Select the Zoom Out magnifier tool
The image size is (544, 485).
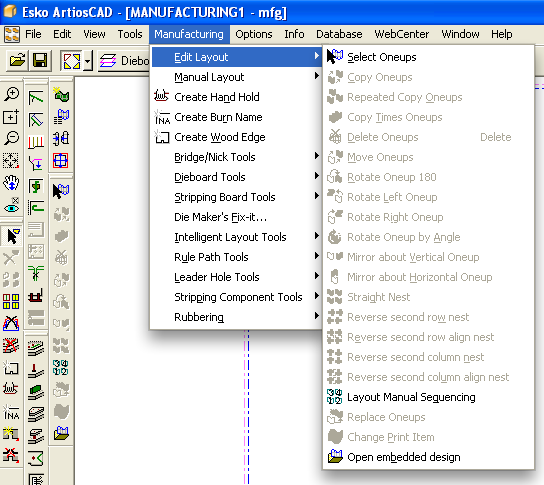11,138
